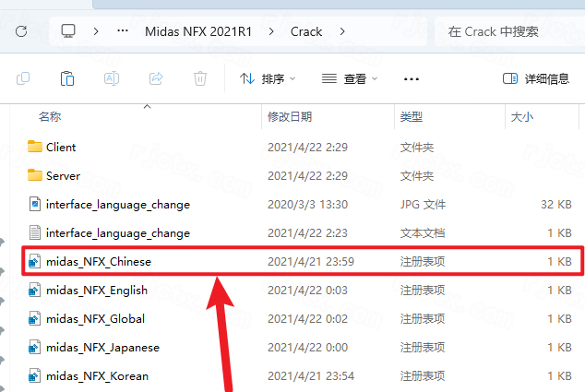Click midas_NFX_English registry file icon
The height and width of the screenshot is (392, 585).
[34, 291]
